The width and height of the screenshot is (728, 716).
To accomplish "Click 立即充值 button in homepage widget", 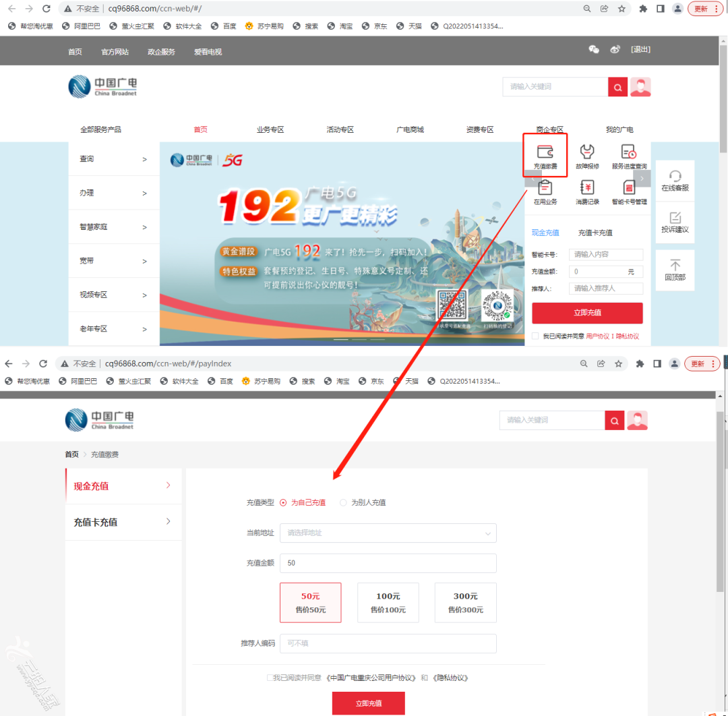I will [x=587, y=313].
